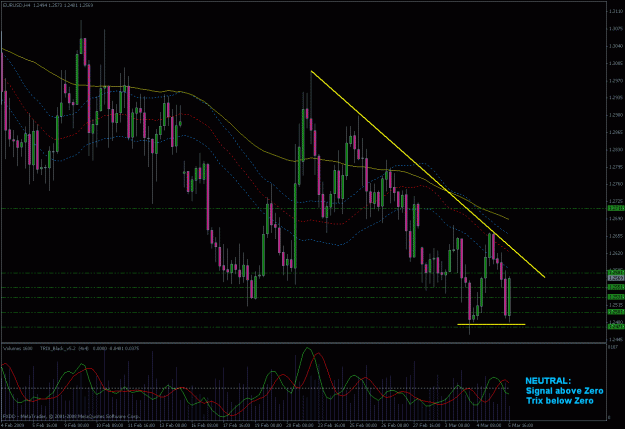The height and width of the screenshot is (429, 625).
Task: Click the 1.2655 price scale label
Action: tap(616, 236)
